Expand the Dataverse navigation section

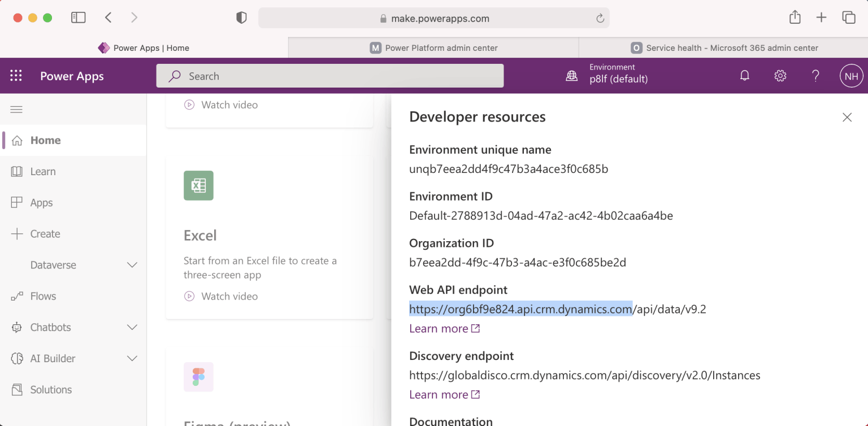coord(132,265)
